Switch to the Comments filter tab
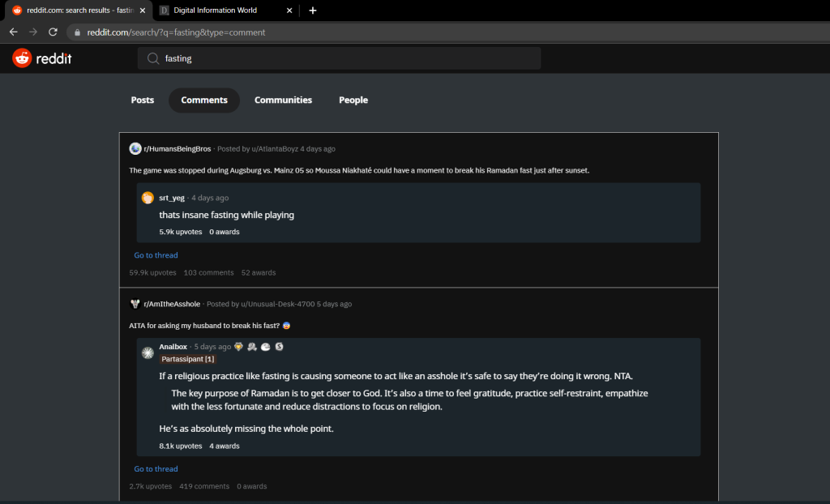The width and height of the screenshot is (830, 504). (203, 100)
